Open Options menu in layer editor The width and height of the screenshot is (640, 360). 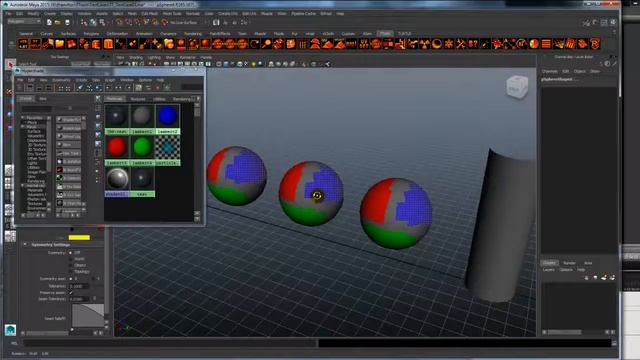[566, 270]
